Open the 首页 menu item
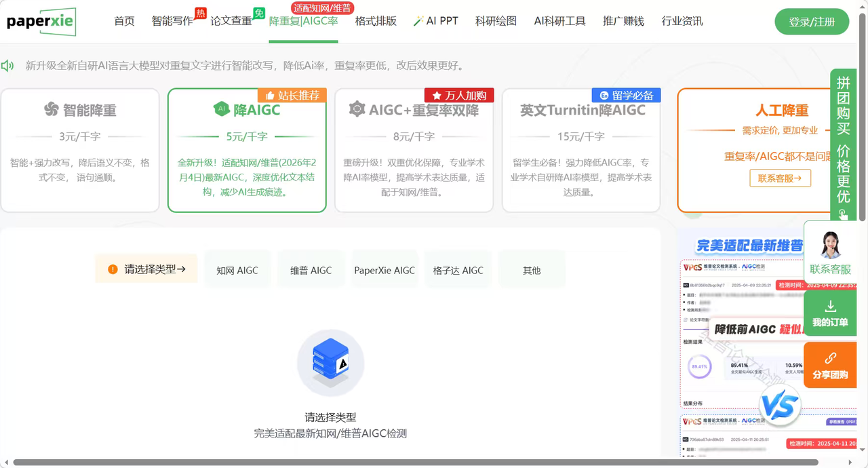The width and height of the screenshot is (868, 468). point(124,21)
